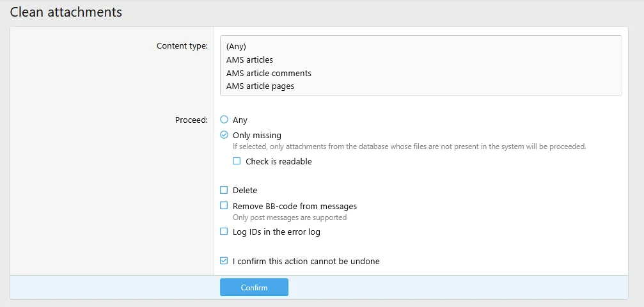Select "AMS article pages" content type
Viewport: 644px width, 307px height.
pos(260,86)
